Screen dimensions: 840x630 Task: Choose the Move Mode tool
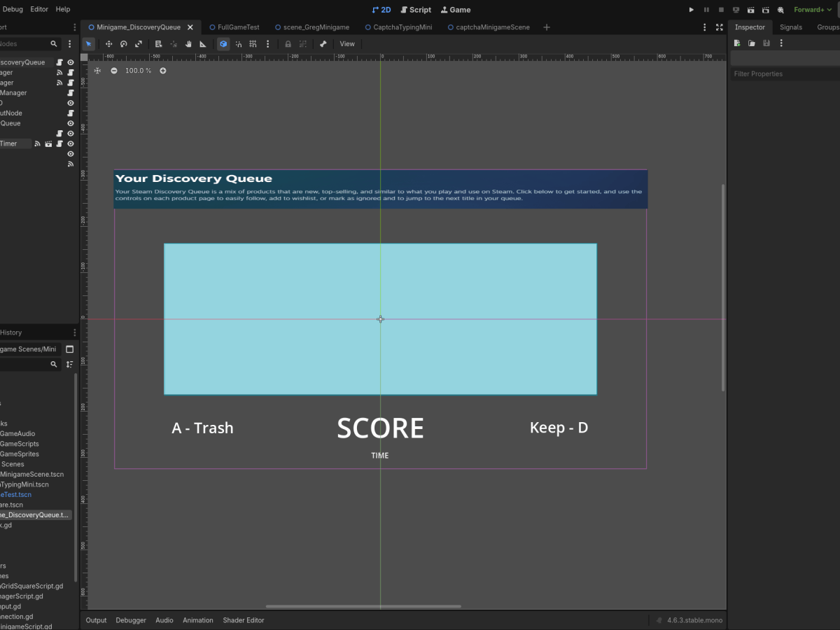(108, 43)
